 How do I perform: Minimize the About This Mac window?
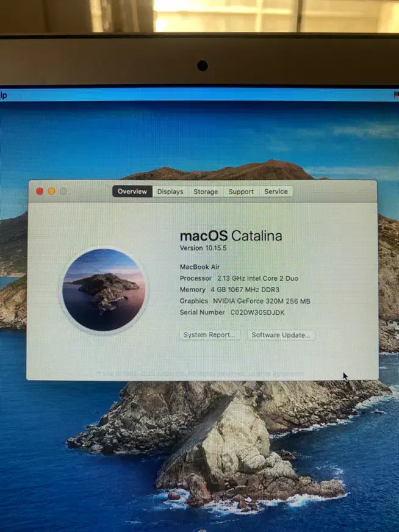52,192
